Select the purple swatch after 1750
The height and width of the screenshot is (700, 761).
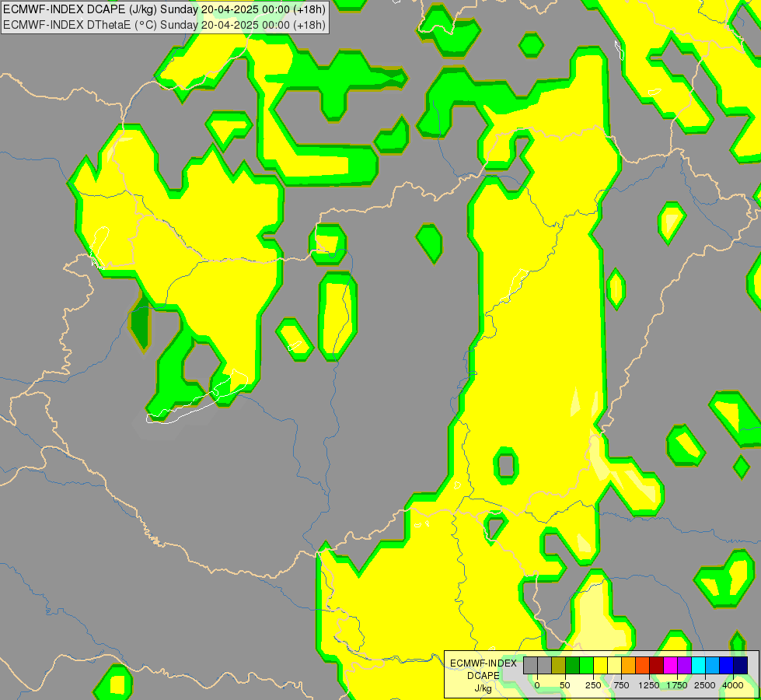(684, 666)
